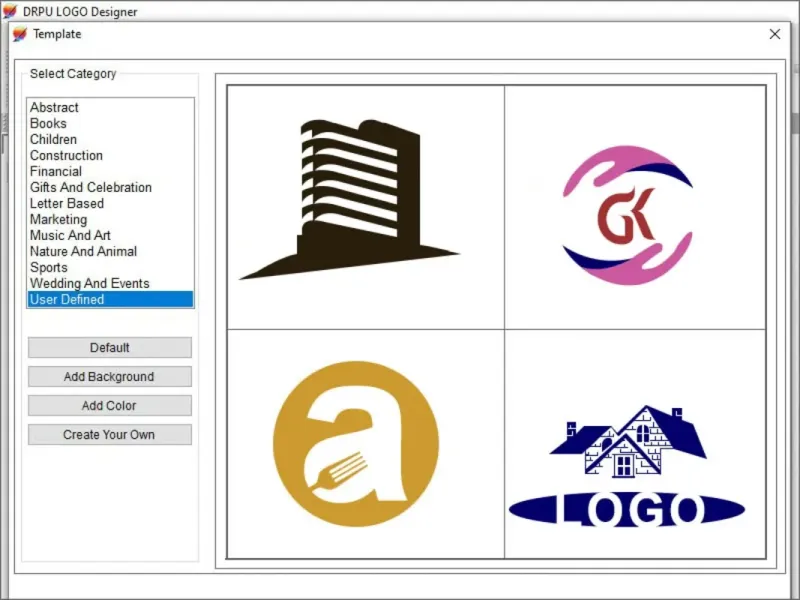Open Gifts And Celebration category
This screenshot has height=600, width=800.
coord(110,187)
